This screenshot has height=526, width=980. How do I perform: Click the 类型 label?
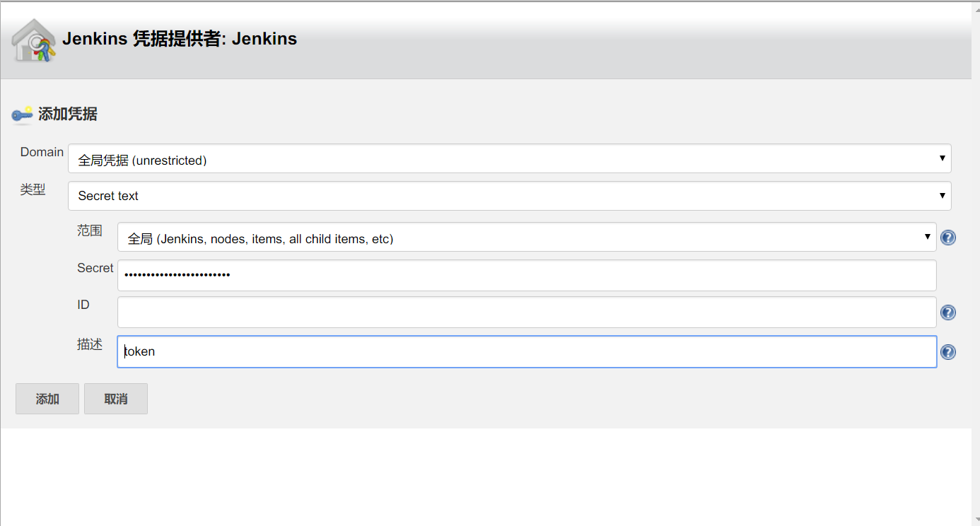point(33,189)
